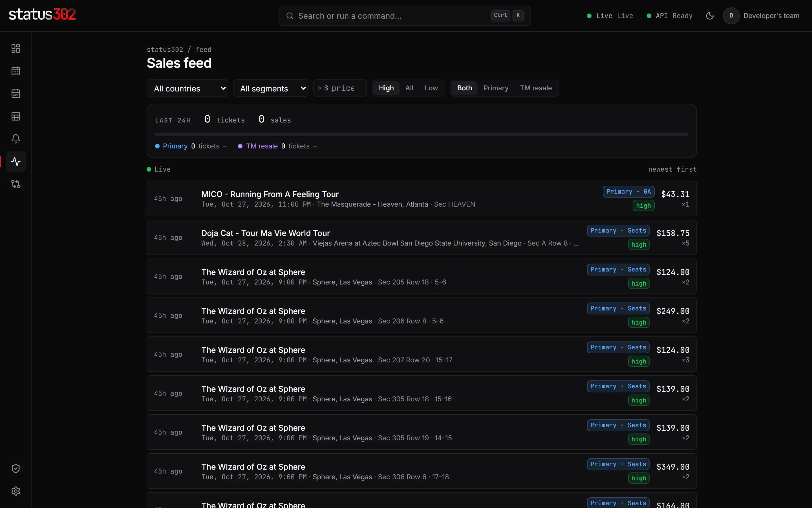Select the sales feed activity icon
The width and height of the screenshot is (812, 508).
point(16,161)
